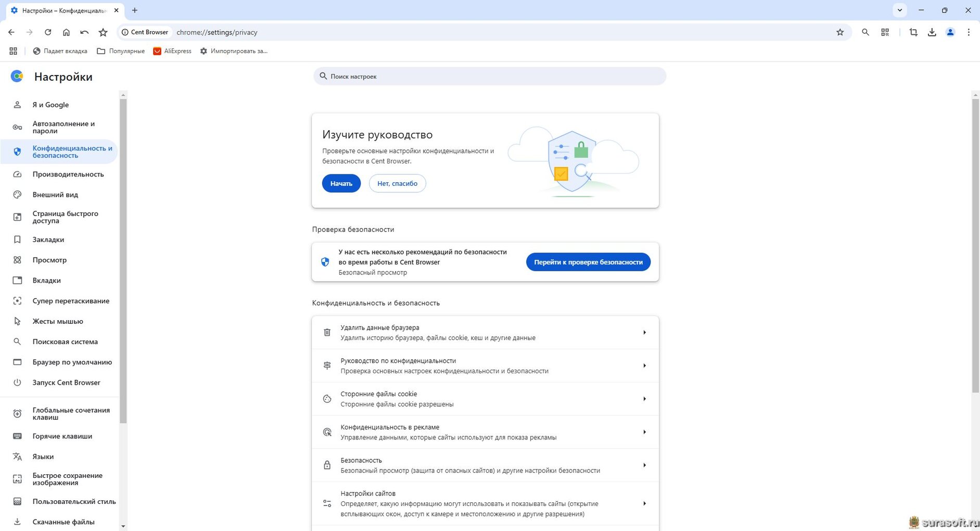Open Браузер по умолчанию settings

pyautogui.click(x=59, y=362)
